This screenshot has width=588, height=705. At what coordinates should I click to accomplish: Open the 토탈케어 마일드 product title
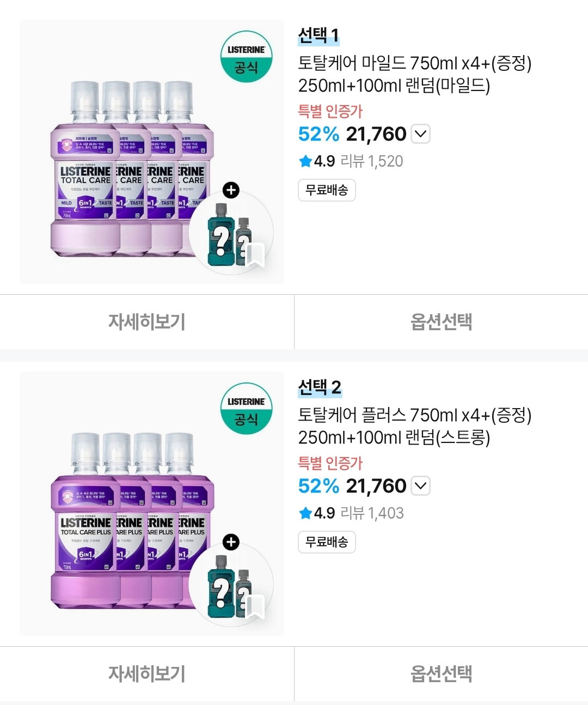pyautogui.click(x=415, y=74)
